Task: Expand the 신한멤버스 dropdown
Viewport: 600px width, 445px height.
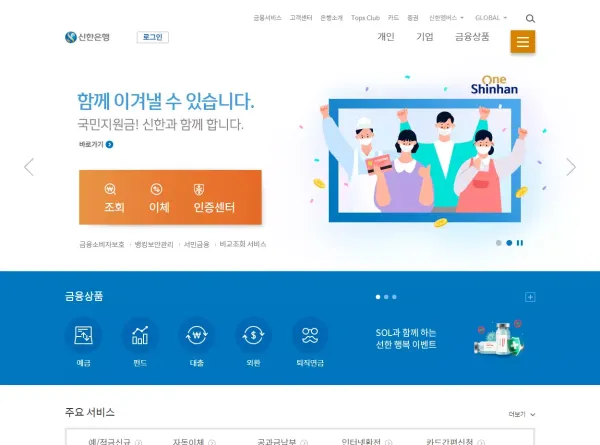Action: pos(446,18)
